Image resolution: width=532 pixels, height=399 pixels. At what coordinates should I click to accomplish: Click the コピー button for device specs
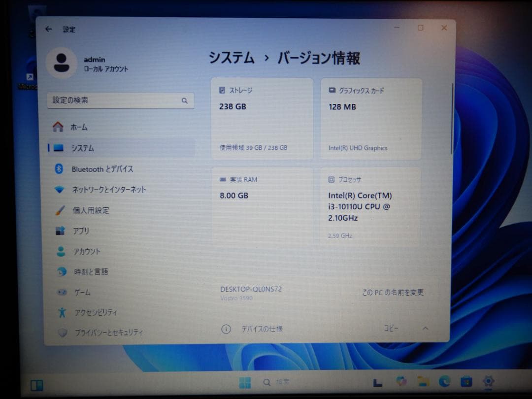click(391, 328)
